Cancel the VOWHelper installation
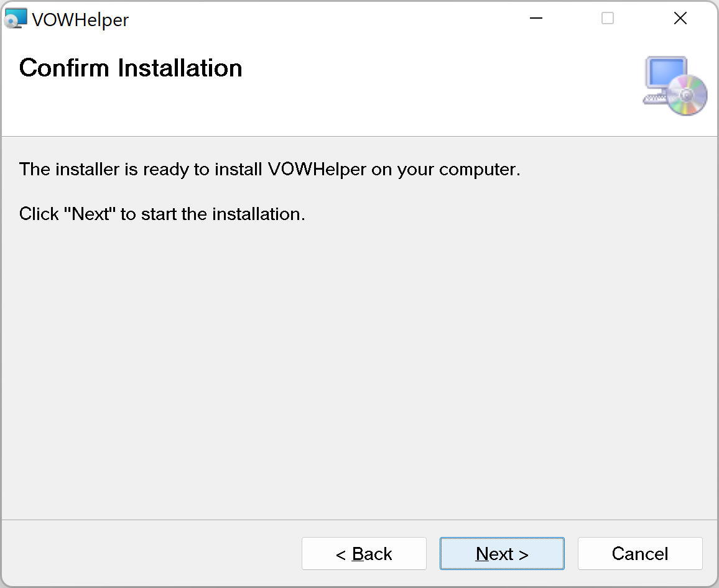719x588 pixels. click(x=640, y=553)
